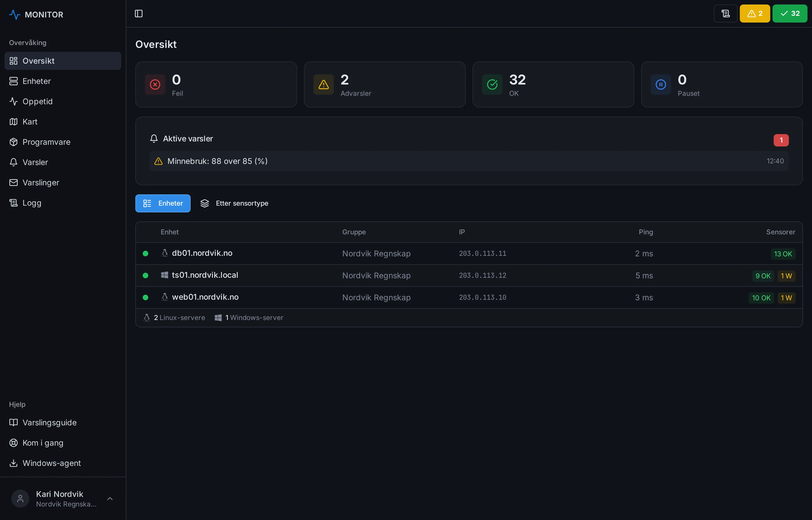This screenshot has height=520, width=812.
Task: Click the 10 OK badge for web01
Action: tap(761, 298)
